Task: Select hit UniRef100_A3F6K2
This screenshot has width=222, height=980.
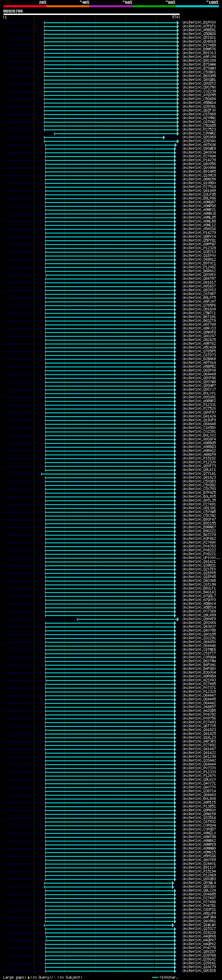Action: (199, 538)
